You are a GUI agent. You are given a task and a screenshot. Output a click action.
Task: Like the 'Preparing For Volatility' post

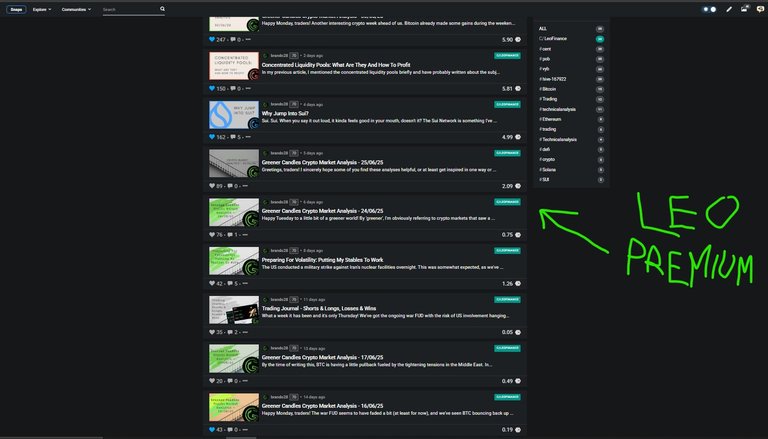coord(212,284)
